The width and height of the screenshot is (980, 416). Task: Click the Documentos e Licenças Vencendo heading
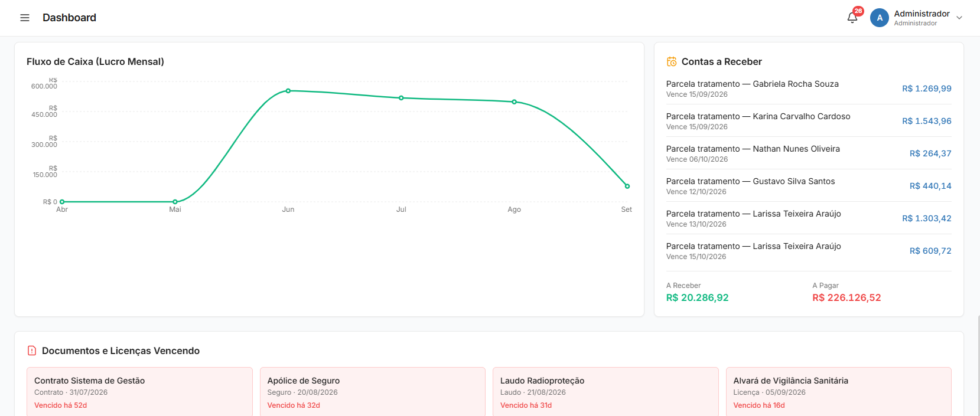(x=121, y=351)
